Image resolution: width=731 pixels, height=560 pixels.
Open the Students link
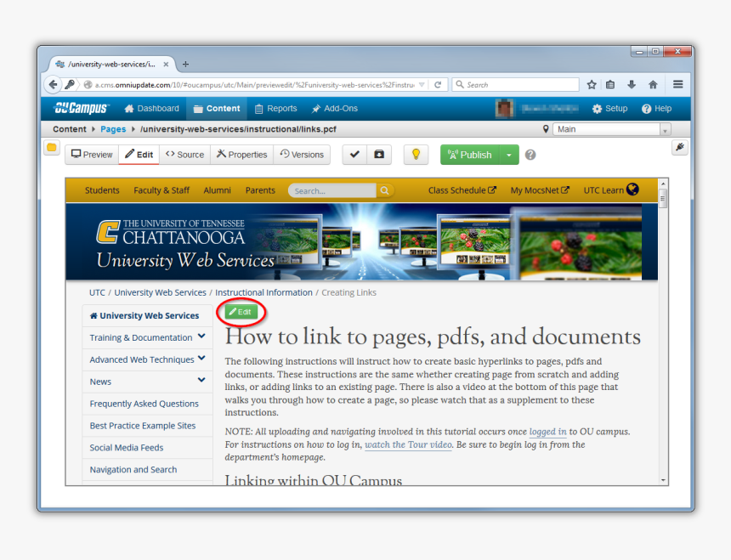pyautogui.click(x=102, y=190)
